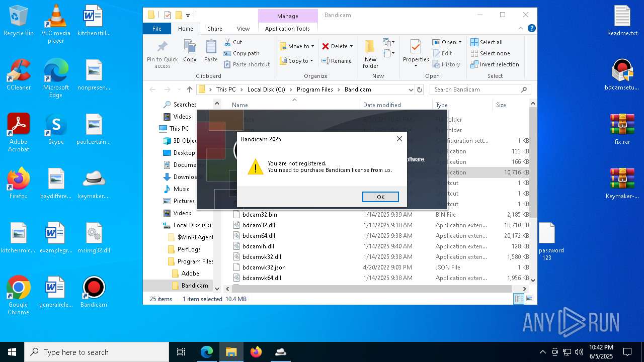Select PerfLogs folder in tree
The height and width of the screenshot is (362, 644).
click(x=189, y=249)
